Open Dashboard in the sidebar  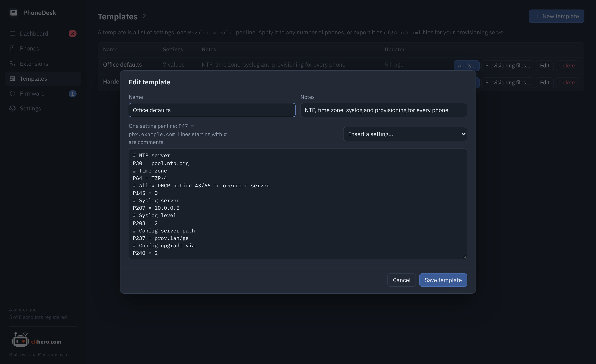click(43, 33)
